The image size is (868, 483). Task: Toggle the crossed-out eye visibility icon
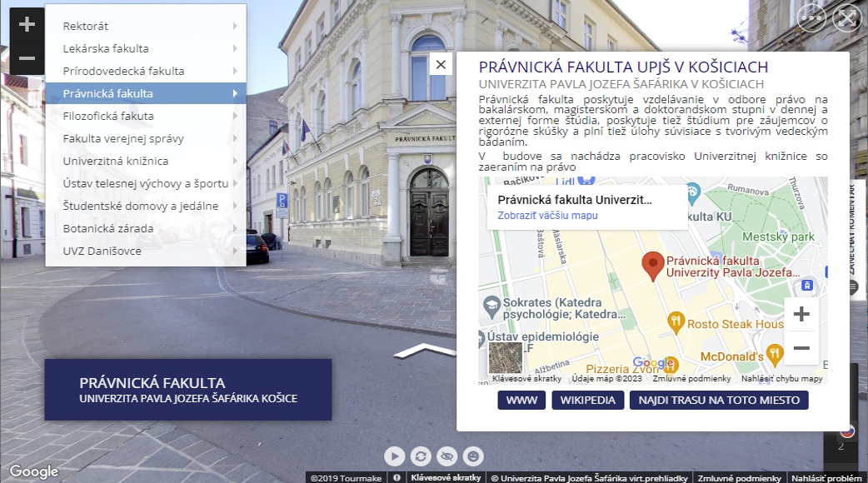pyautogui.click(x=446, y=456)
